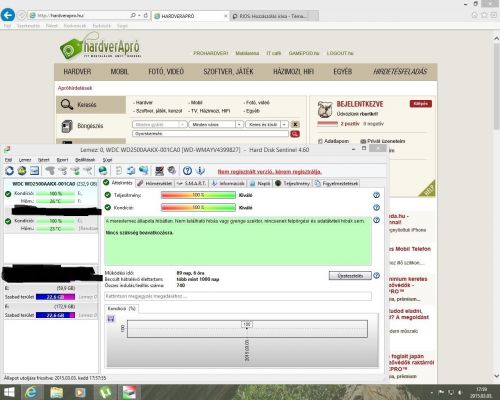Click the refresh icon in Hard Disk Sentinel toolbar
The image size is (500, 400).
[x=10, y=171]
